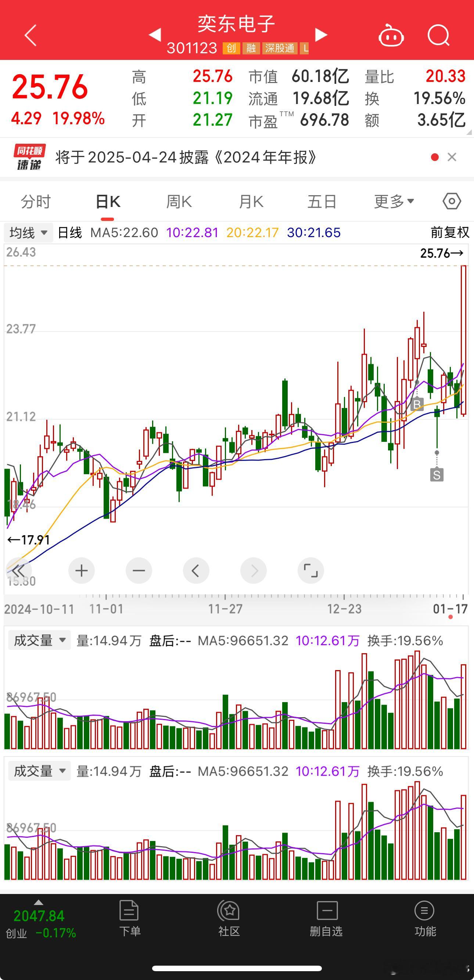Tap the ←17.91 low price marker
This screenshot has width=474, height=980.
click(29, 540)
